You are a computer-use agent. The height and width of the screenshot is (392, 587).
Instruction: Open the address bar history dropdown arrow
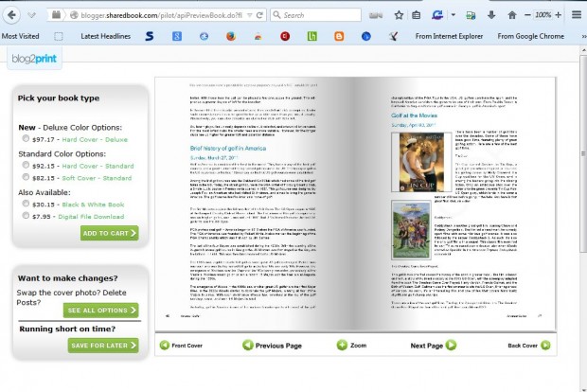(250, 15)
